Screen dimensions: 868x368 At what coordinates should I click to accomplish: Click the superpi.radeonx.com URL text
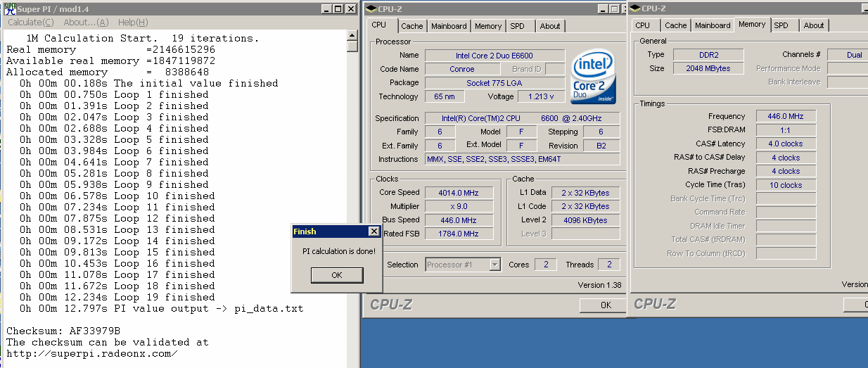click(x=91, y=353)
